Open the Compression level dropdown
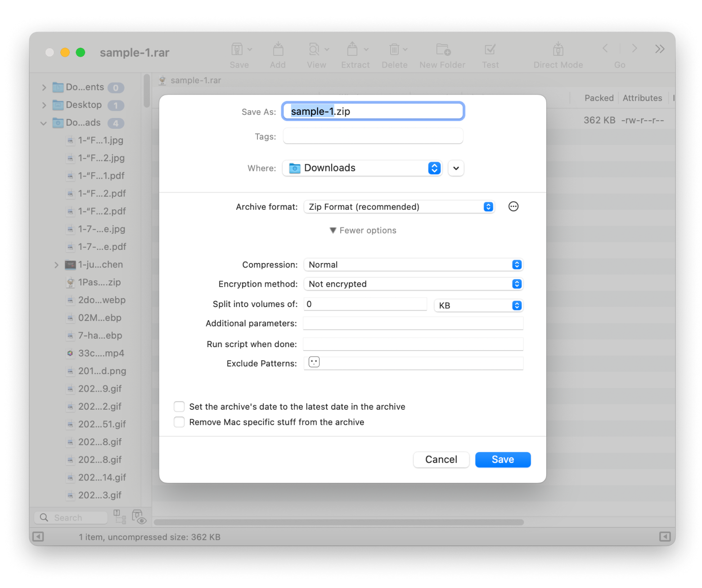The height and width of the screenshot is (588, 702). [413, 265]
